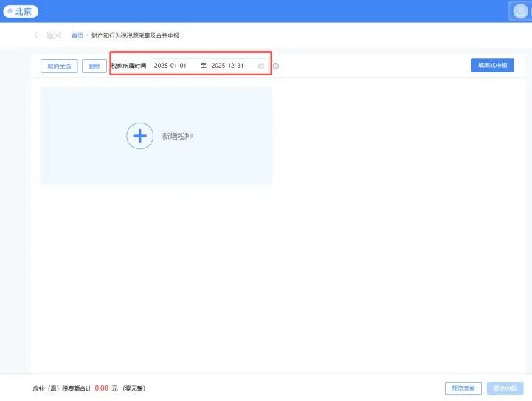Screen dimensions: 532x401
Task: Click the 0.00 tax total amount
Action: (x=102, y=388)
